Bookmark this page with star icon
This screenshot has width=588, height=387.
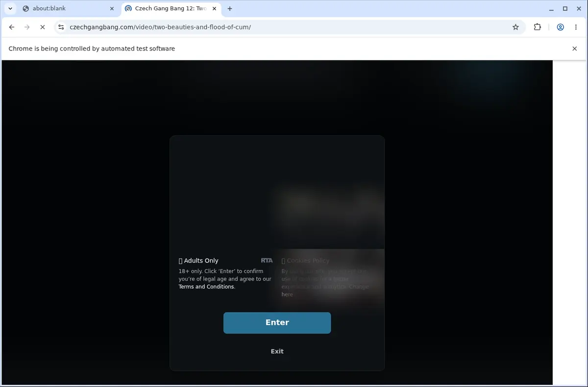[515, 27]
